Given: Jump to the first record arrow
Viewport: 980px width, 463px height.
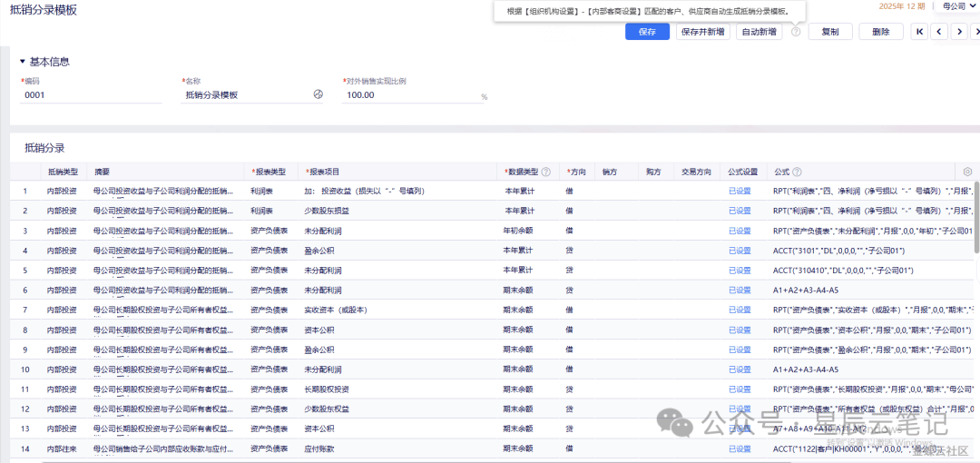Looking at the screenshot, I should [x=920, y=32].
